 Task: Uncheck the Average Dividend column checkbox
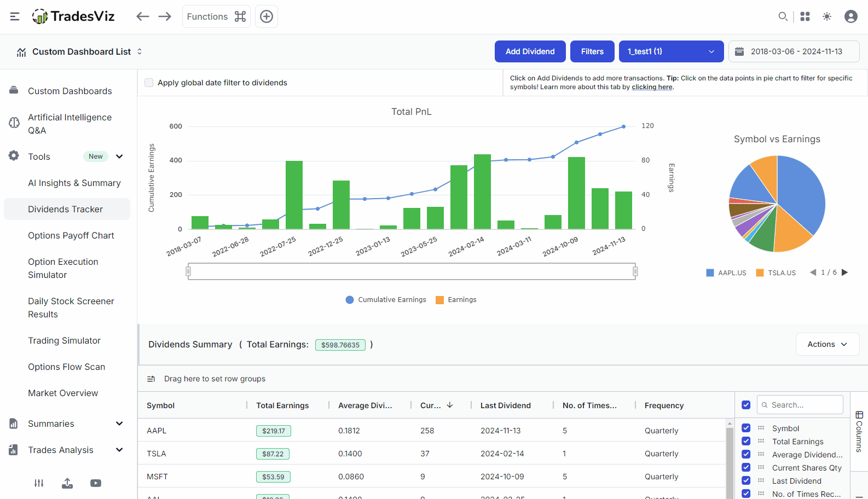click(x=746, y=454)
